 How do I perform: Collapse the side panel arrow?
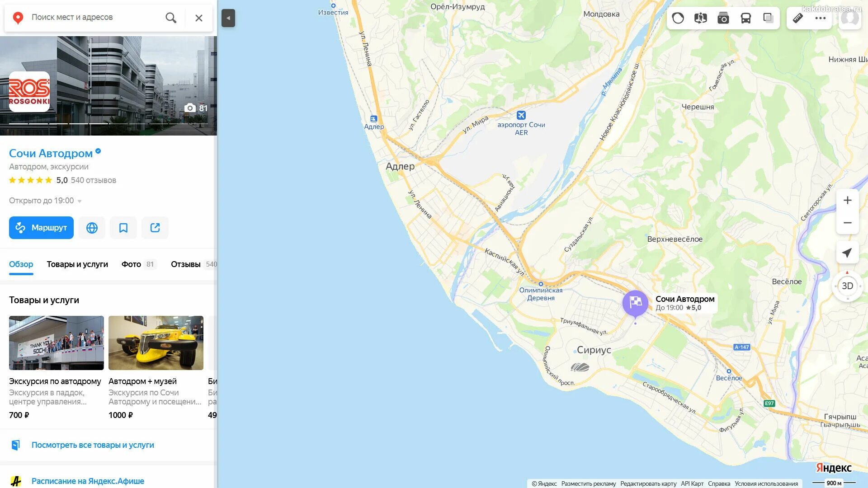click(x=228, y=18)
